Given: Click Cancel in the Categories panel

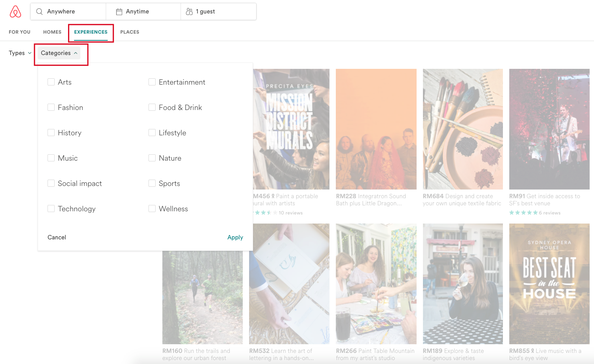Looking at the screenshot, I should (x=57, y=237).
